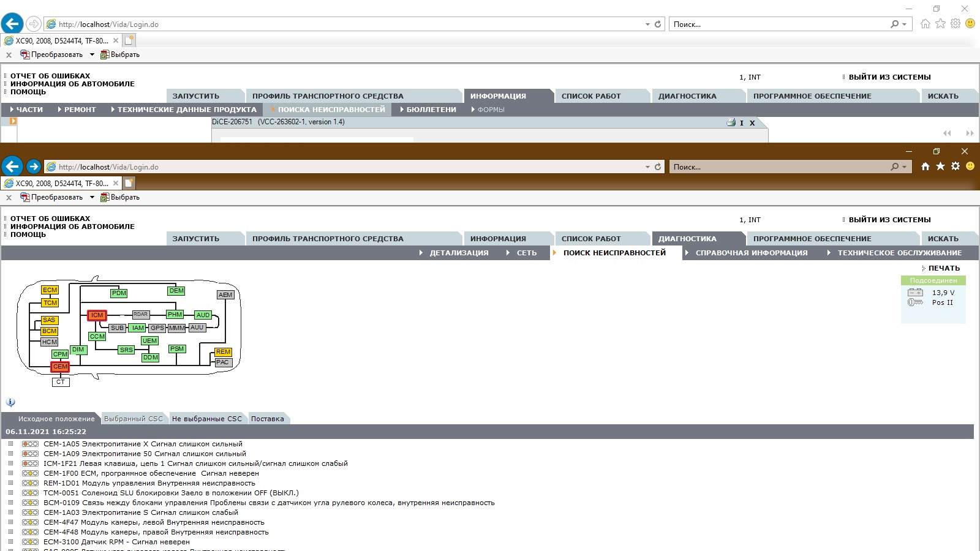Click the printer icon in the DiCE-206751 panel header

tap(731, 122)
